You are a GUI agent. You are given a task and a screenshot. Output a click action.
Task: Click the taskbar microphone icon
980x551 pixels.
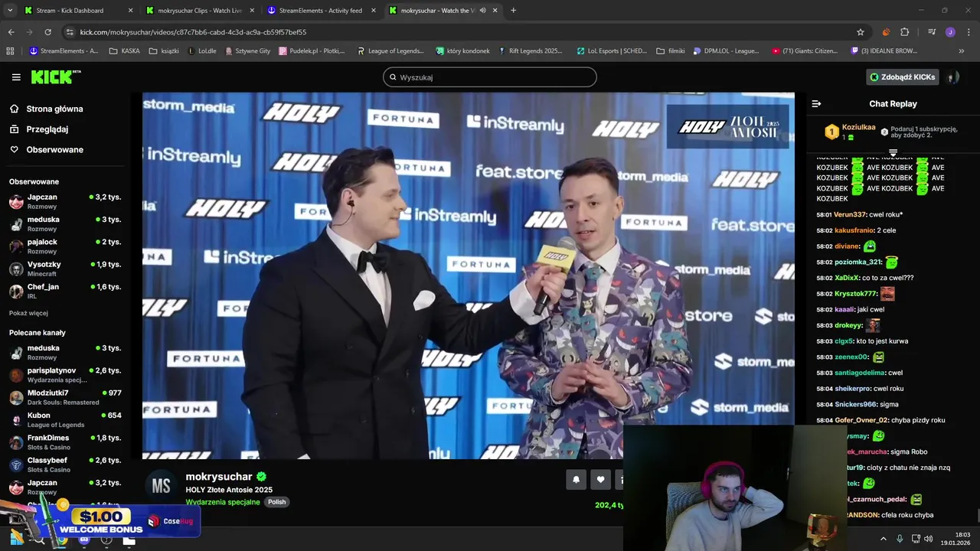(900, 539)
